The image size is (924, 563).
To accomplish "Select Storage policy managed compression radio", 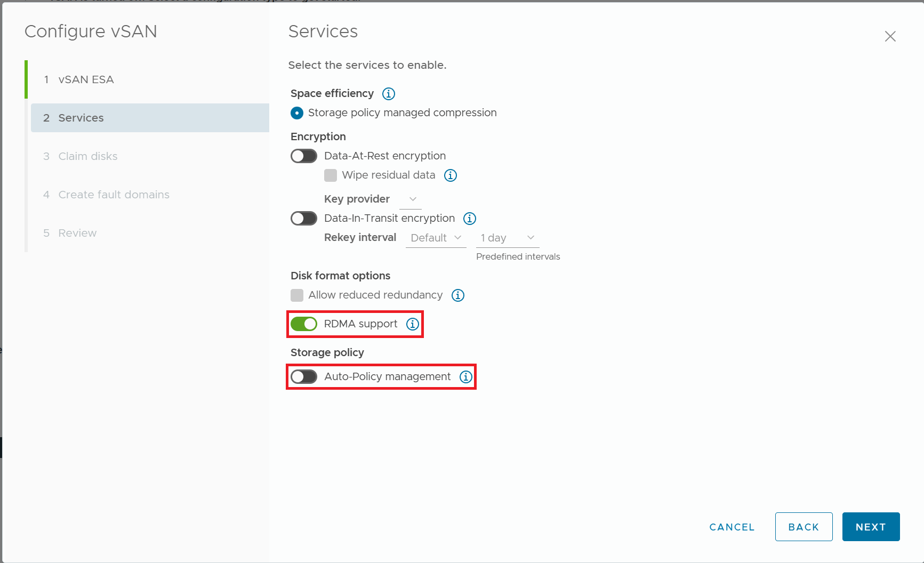I will coord(297,113).
